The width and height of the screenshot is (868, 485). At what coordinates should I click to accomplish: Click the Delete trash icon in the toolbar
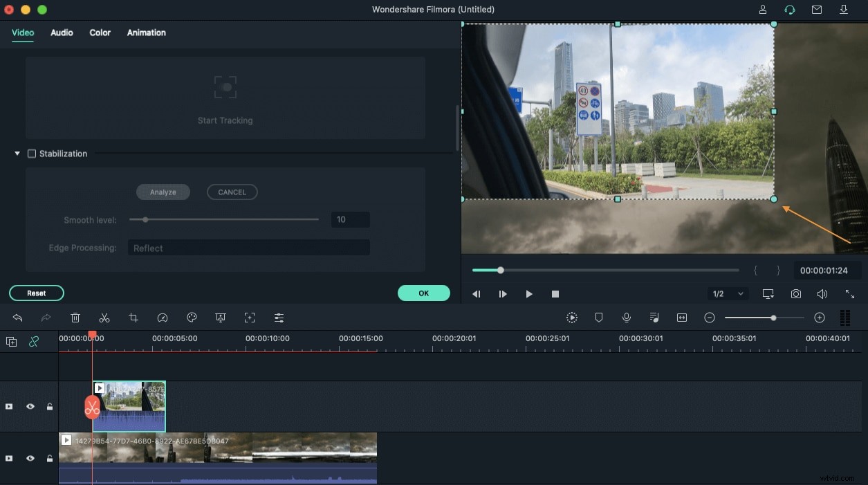75,318
